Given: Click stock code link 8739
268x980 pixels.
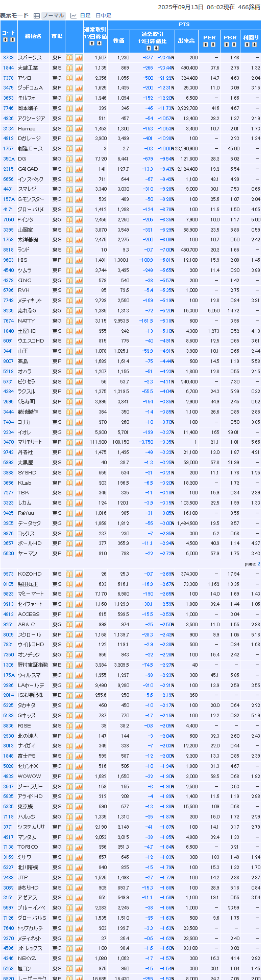Looking at the screenshot, I should click(8, 58).
